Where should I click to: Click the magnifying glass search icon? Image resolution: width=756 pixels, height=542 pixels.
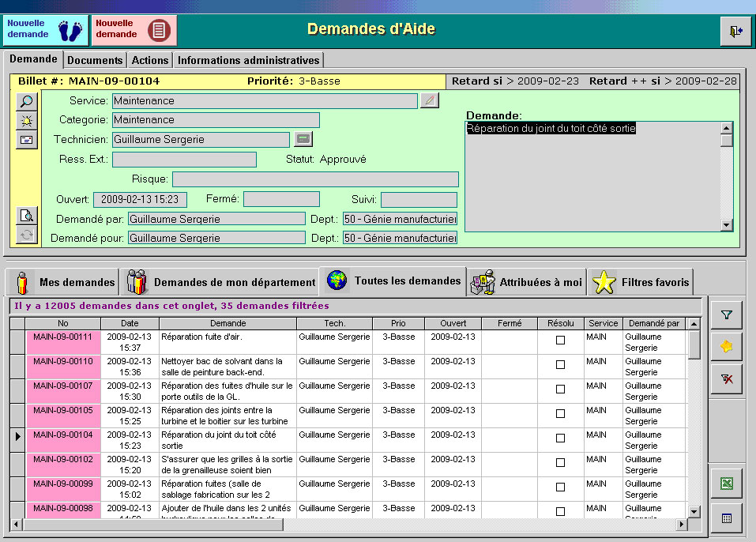click(27, 101)
